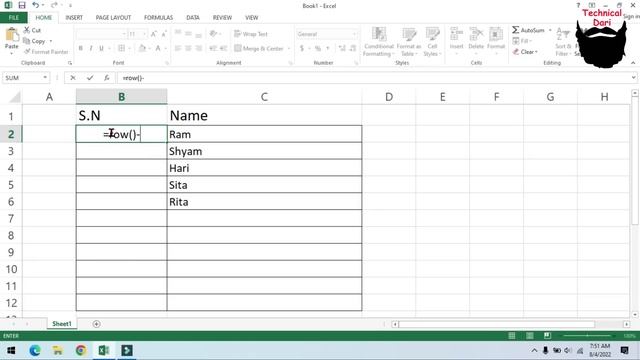Click the Save icon in quick access toolbar

[22, 5]
